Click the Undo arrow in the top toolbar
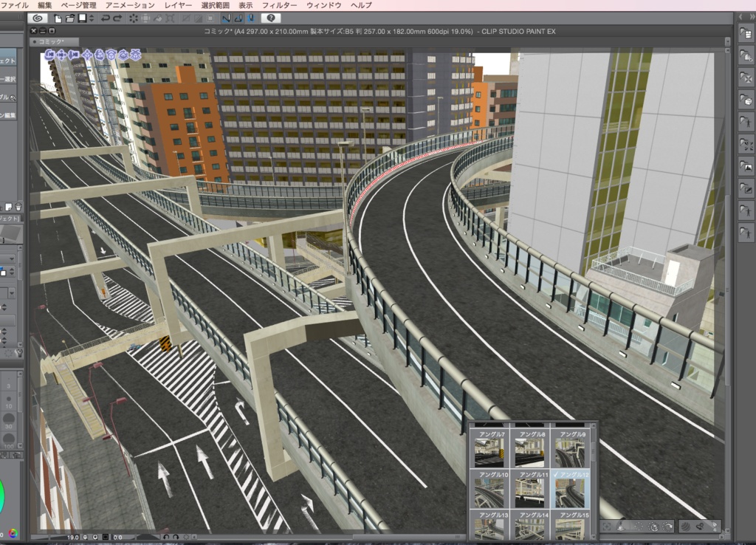This screenshot has height=545, width=756. [106, 18]
